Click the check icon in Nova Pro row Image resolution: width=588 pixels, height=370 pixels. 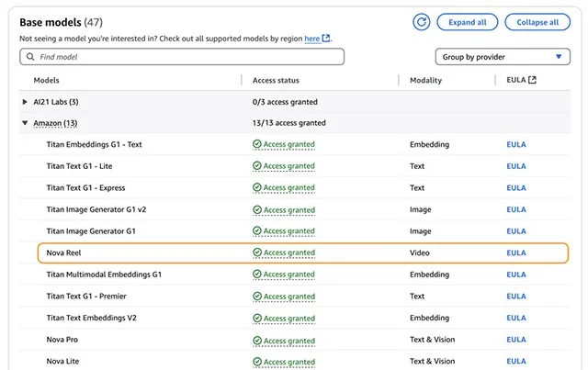[257, 341]
